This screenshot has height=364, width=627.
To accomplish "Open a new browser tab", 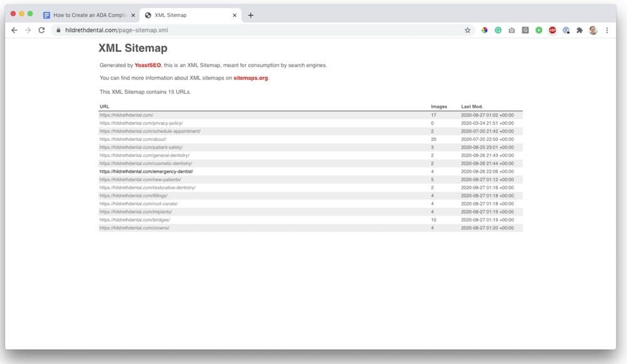I will coord(251,15).
